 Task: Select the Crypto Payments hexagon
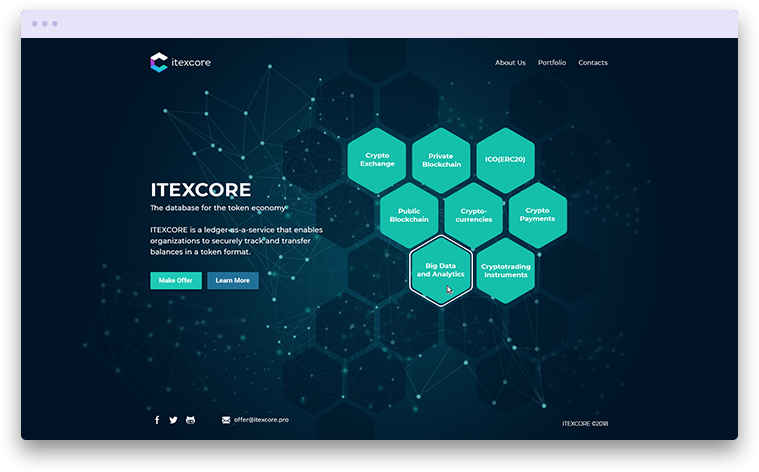click(537, 215)
